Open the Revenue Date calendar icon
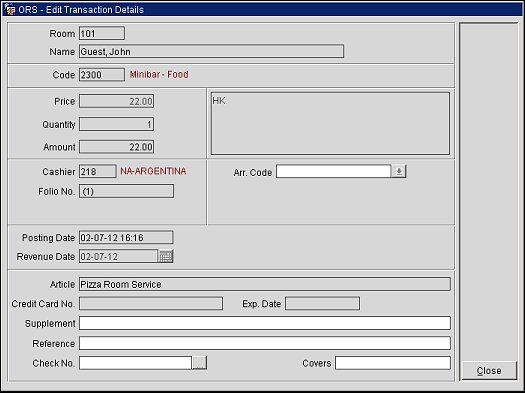Screen dimensions: 525x393 click(x=166, y=256)
